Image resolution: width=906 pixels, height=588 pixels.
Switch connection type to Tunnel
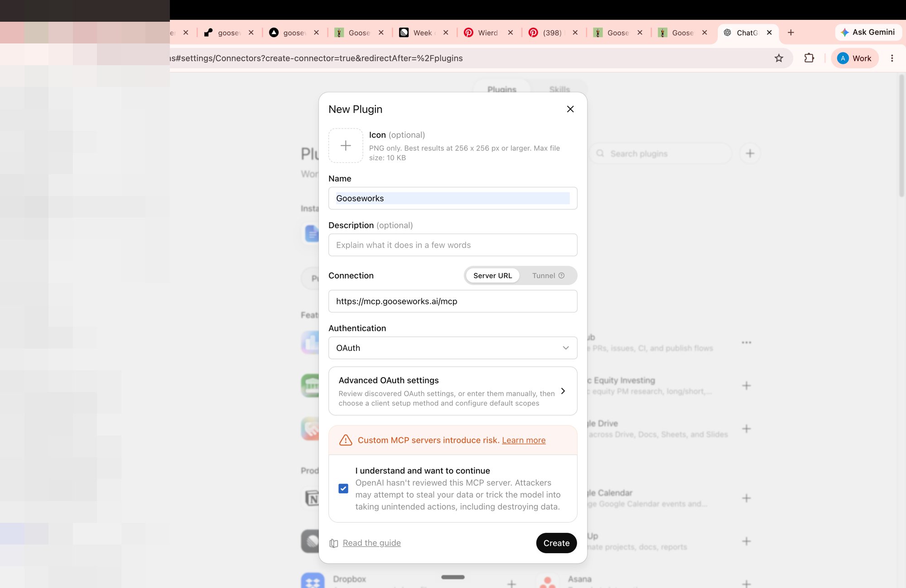point(548,276)
